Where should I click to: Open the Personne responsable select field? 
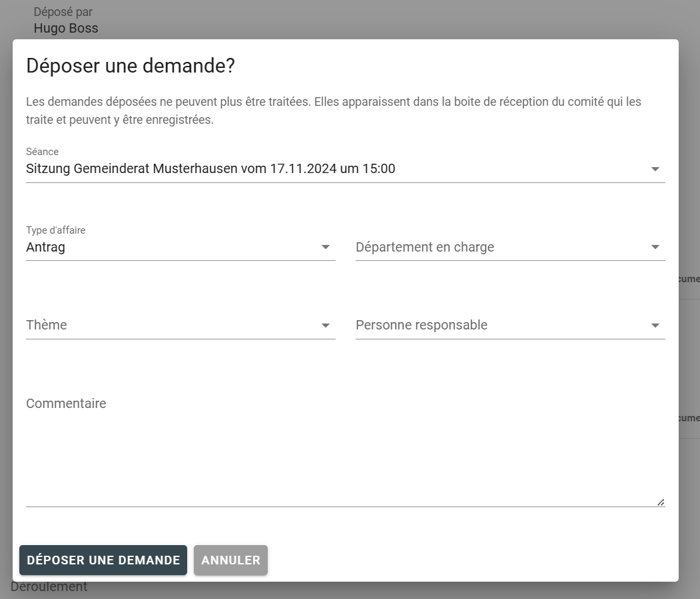500,325
